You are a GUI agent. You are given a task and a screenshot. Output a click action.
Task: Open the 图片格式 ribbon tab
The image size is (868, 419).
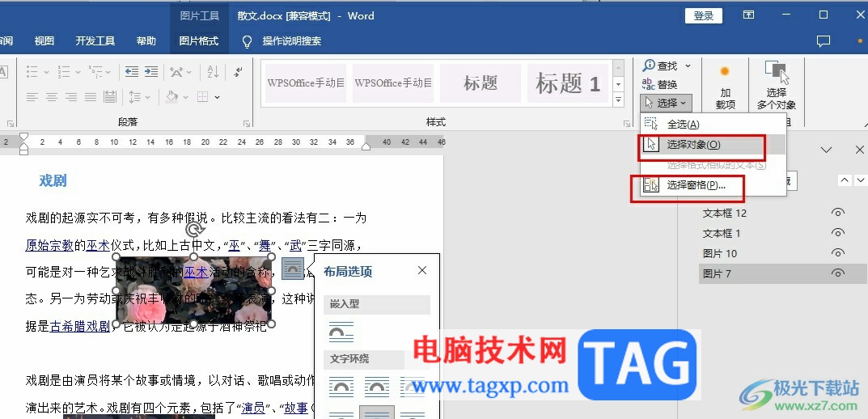coord(199,41)
